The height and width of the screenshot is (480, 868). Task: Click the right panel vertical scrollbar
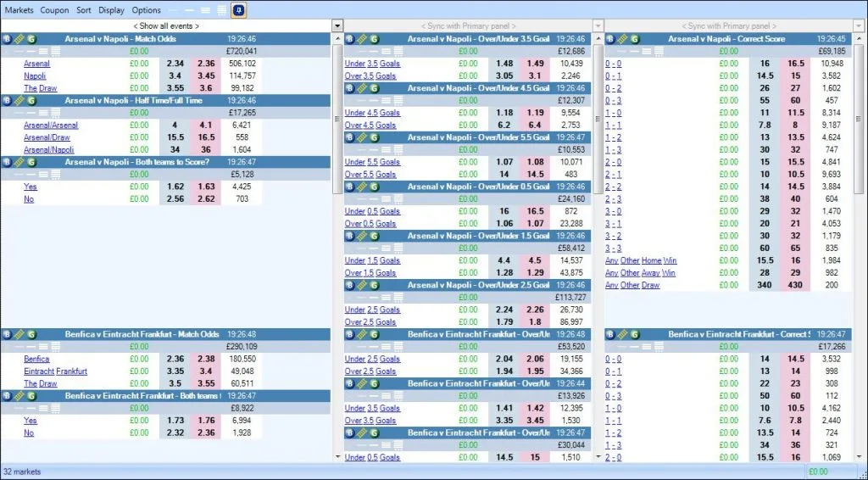(859, 119)
